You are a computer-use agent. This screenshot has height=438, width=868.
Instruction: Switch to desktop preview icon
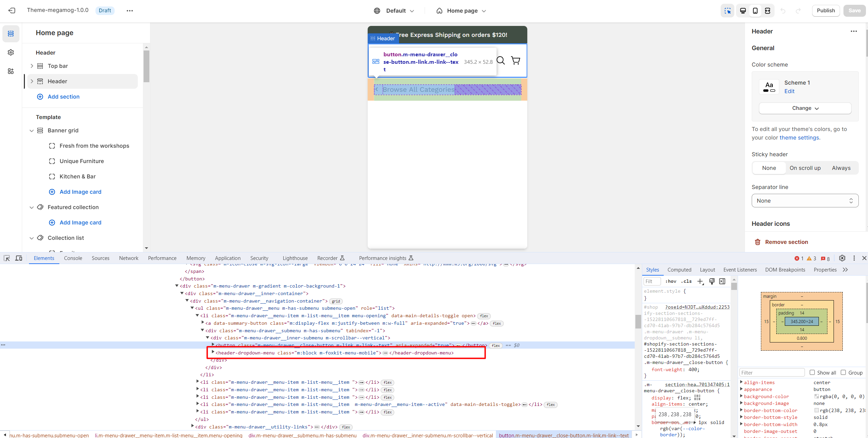click(x=743, y=11)
